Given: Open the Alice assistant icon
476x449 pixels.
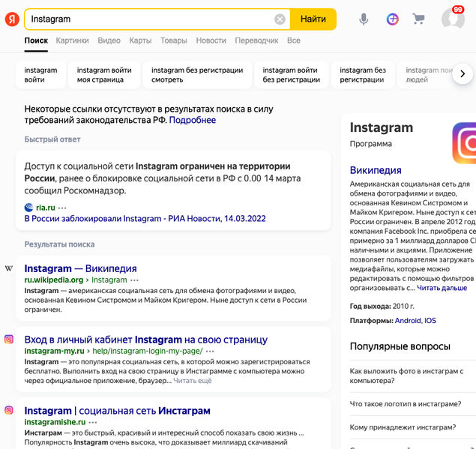Looking at the screenshot, I should click(393, 19).
